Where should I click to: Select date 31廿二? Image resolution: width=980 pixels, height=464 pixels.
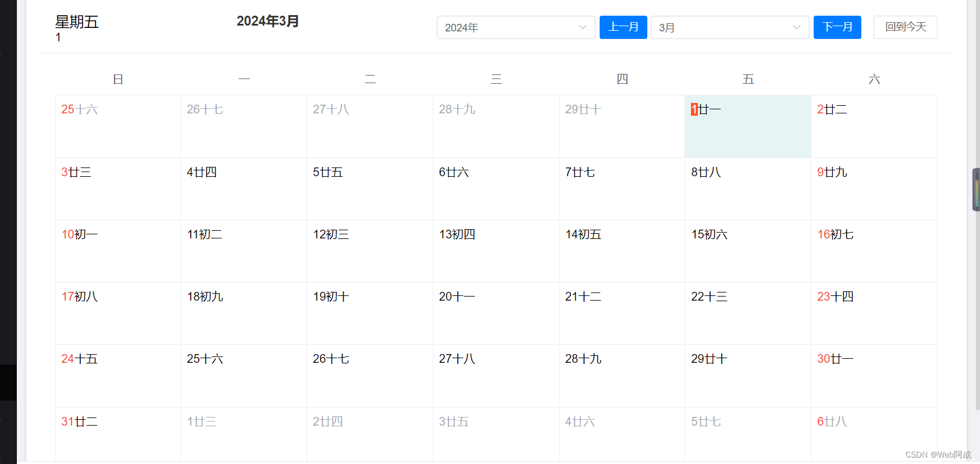[x=118, y=435]
